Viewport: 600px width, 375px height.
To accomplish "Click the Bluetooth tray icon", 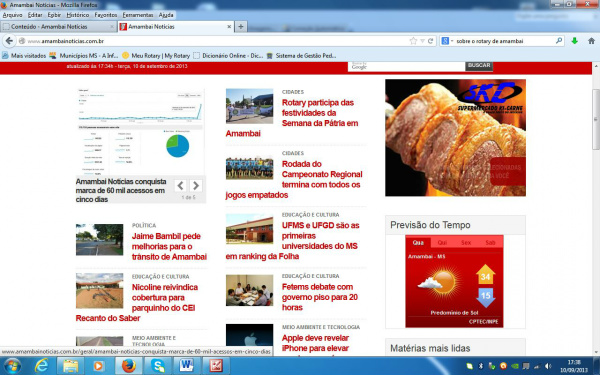I will (x=481, y=366).
